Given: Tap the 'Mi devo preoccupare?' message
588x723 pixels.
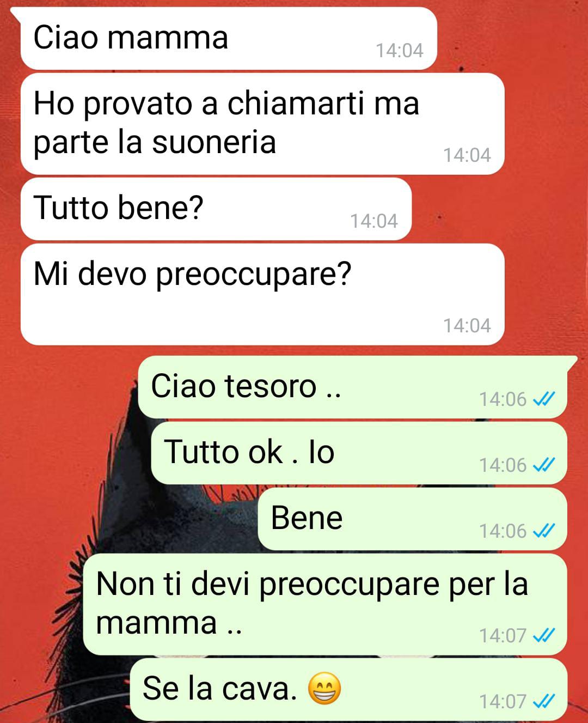Looking at the screenshot, I should tap(262, 294).
